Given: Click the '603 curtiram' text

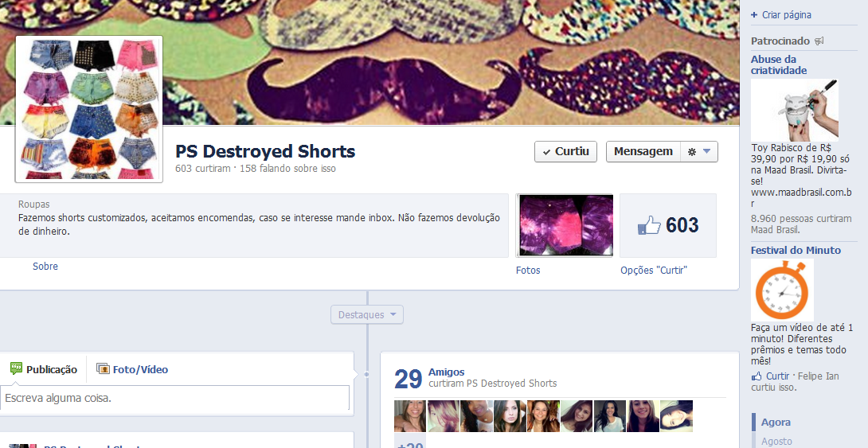Looking at the screenshot, I should (202, 168).
